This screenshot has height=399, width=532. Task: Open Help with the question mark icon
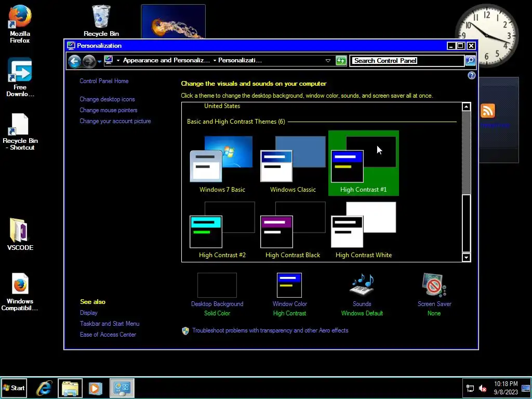click(x=471, y=75)
